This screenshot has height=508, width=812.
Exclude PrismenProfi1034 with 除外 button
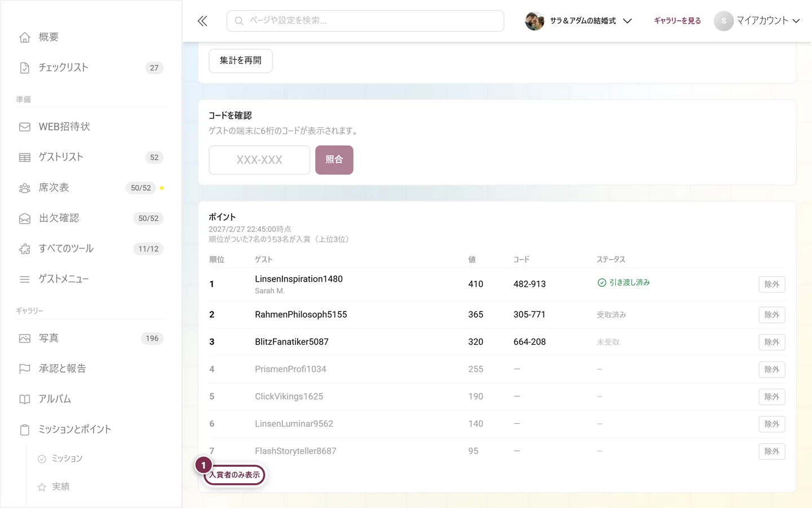click(772, 370)
